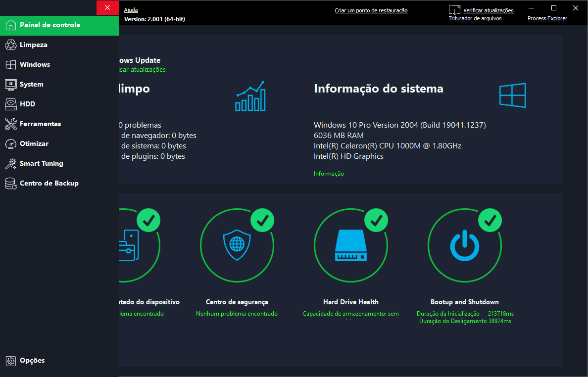
Task: Click Duração da Inicialização 213718ms
Action: (x=465, y=314)
